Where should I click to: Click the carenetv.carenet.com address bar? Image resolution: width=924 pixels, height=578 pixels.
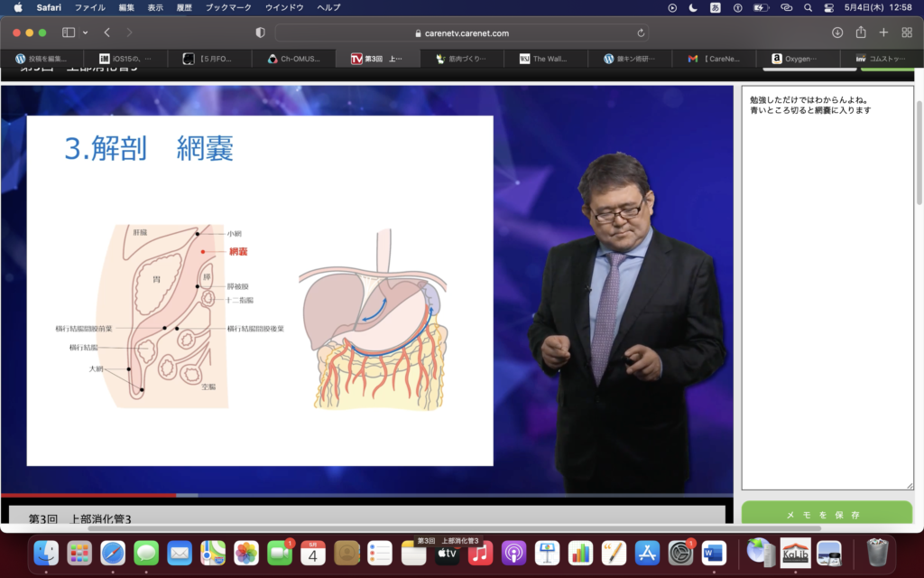[462, 33]
